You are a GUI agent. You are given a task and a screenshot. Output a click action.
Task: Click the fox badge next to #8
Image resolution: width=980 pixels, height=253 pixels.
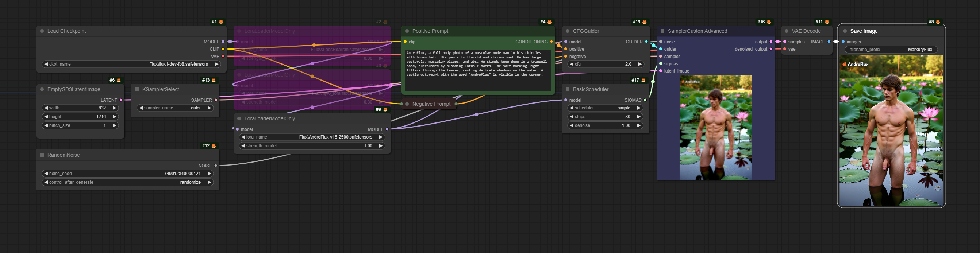point(938,22)
